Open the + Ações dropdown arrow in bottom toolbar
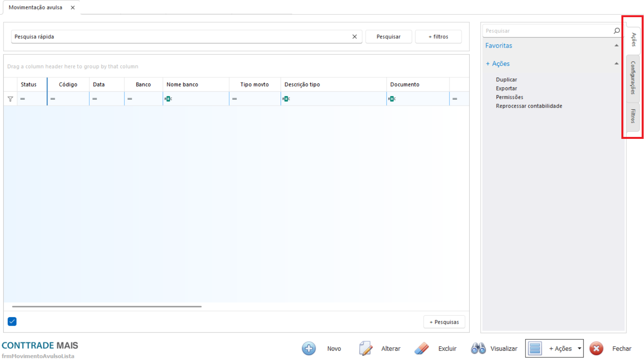The image size is (644, 362). click(579, 348)
